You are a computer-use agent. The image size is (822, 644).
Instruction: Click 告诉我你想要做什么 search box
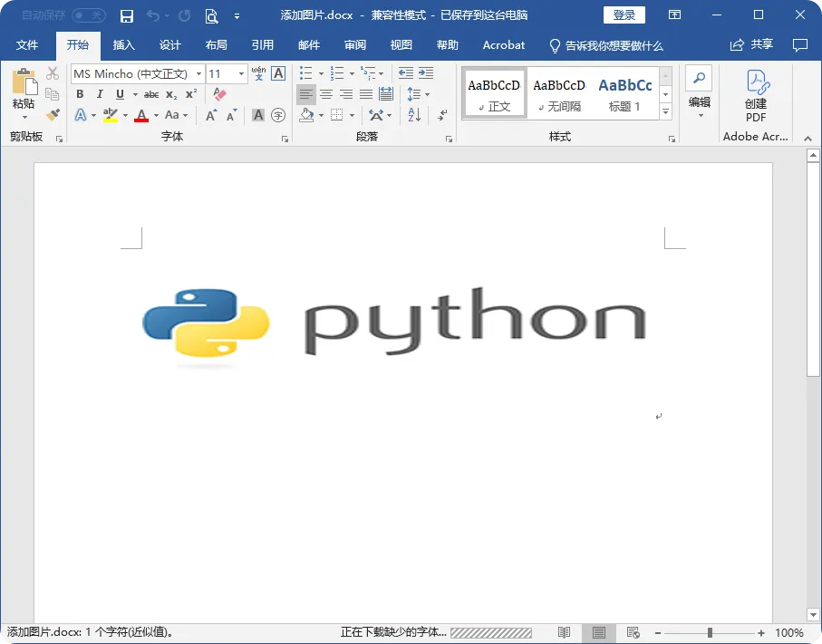point(606,45)
